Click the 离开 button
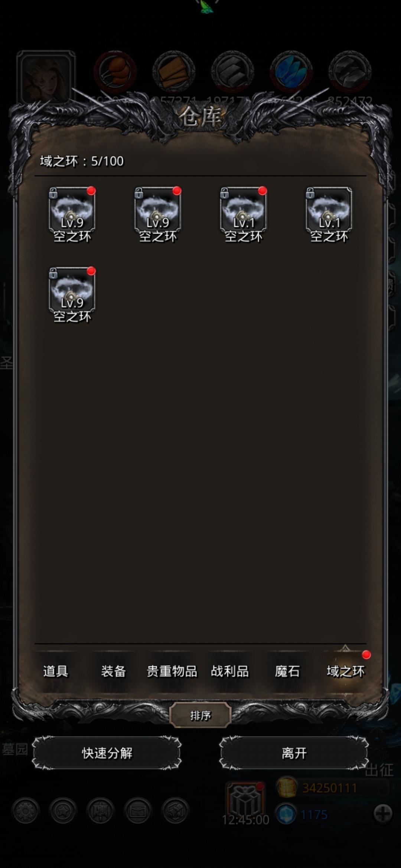Screen dimensions: 401x868 (x=294, y=753)
